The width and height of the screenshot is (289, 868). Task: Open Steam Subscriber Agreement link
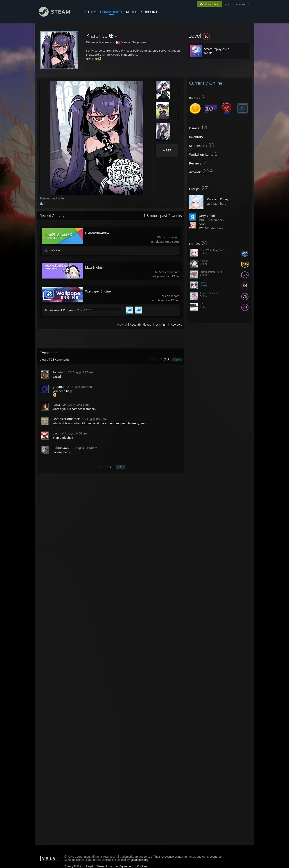point(115,866)
